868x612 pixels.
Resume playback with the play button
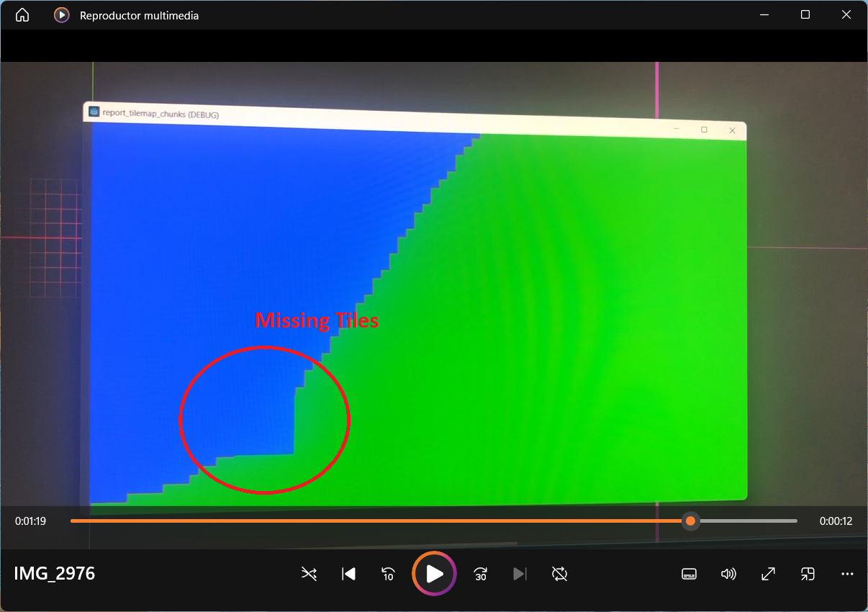click(434, 574)
